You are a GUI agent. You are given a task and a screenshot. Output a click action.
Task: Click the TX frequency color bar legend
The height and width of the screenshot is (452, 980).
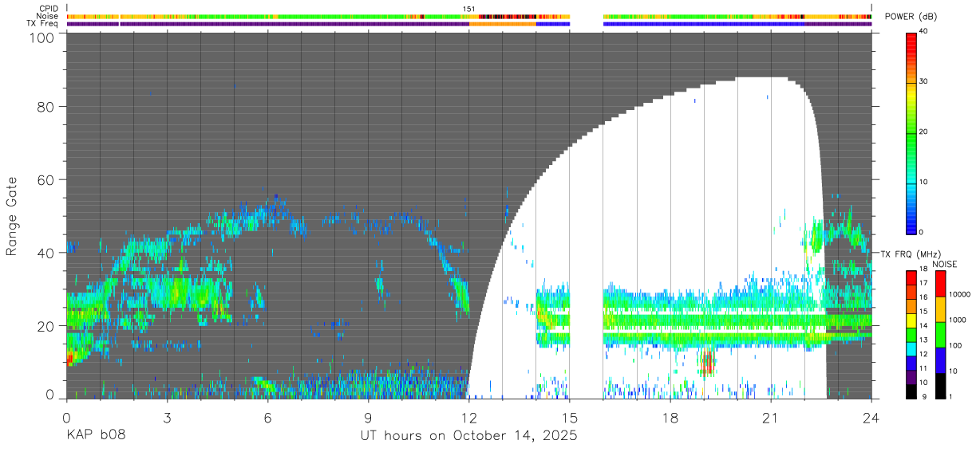(x=912, y=335)
